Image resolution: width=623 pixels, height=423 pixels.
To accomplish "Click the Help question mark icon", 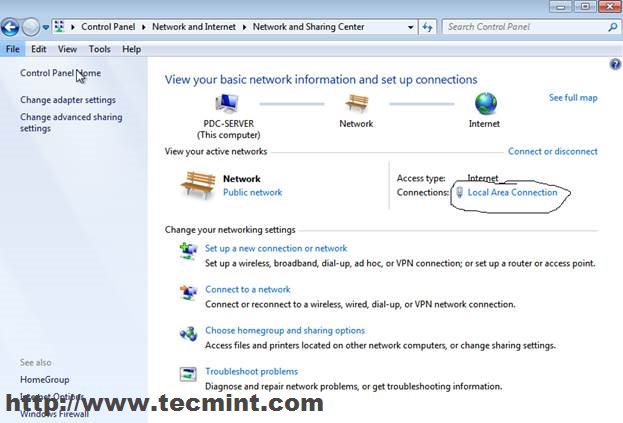I will tap(615, 64).
